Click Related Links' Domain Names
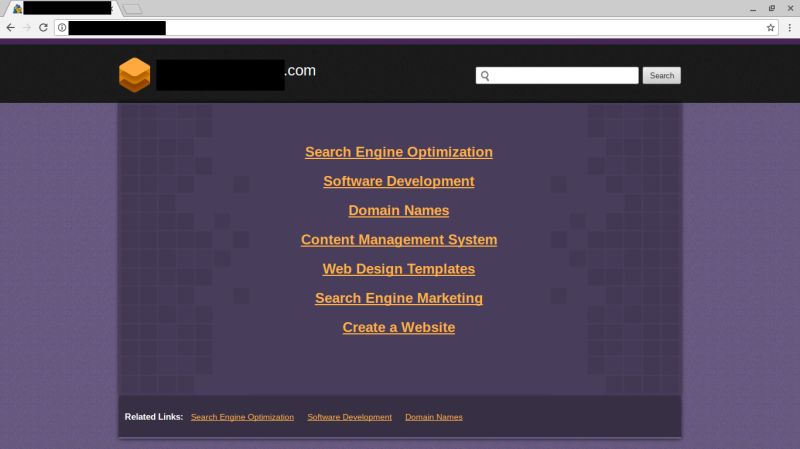The height and width of the screenshot is (449, 800). [434, 417]
